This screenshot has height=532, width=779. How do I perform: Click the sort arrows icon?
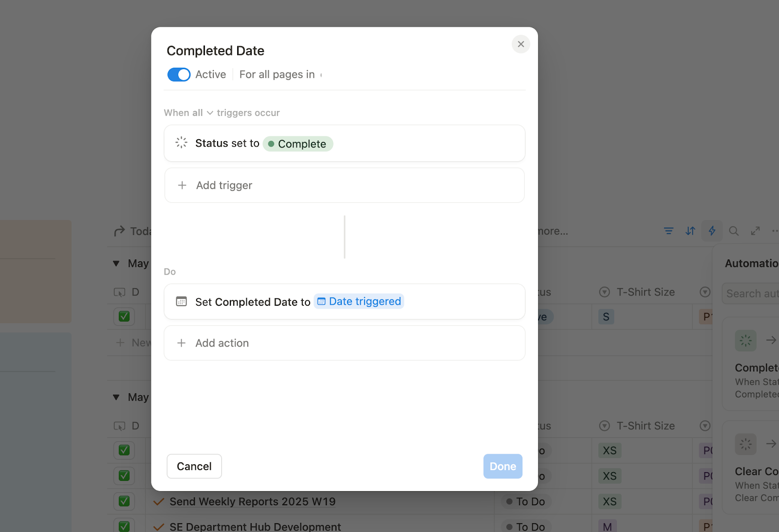pos(690,231)
